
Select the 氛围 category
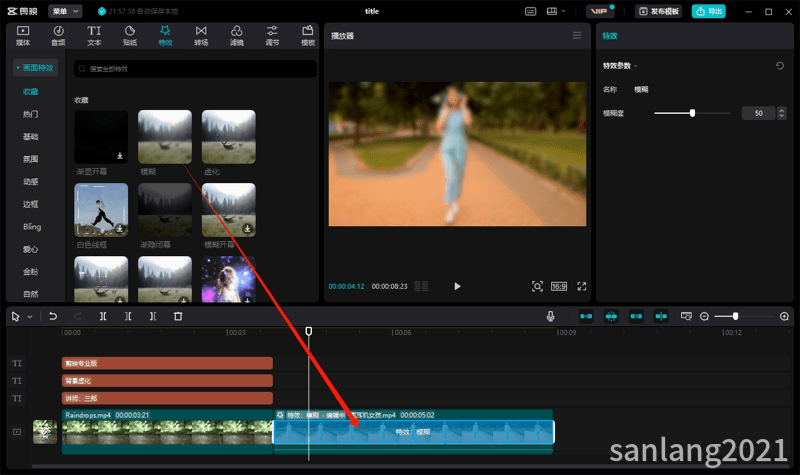[31, 159]
